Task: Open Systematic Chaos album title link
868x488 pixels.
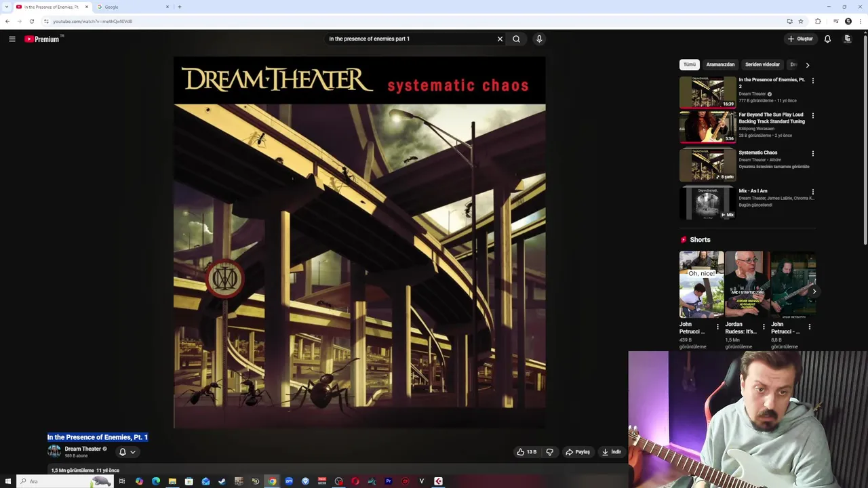Action: click(758, 153)
